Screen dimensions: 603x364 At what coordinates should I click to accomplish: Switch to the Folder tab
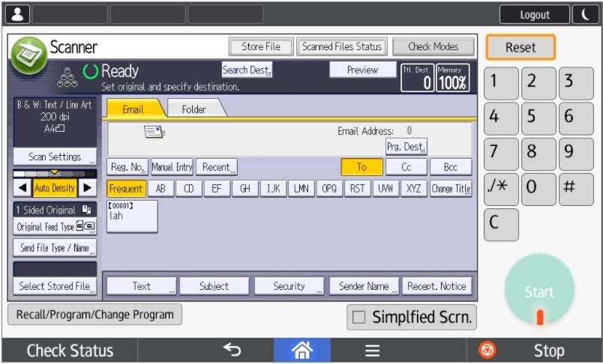tap(193, 109)
